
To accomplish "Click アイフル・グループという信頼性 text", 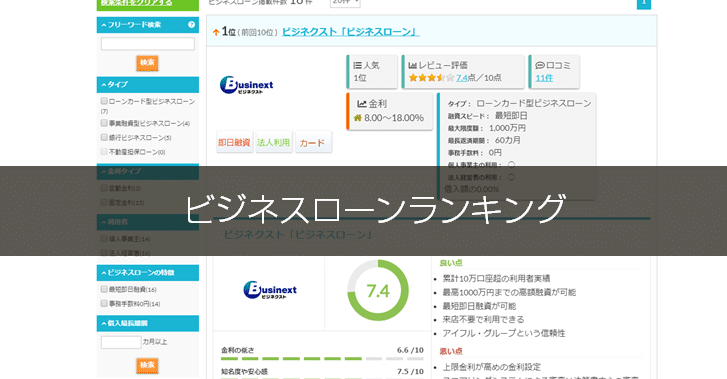I will coord(504,333).
